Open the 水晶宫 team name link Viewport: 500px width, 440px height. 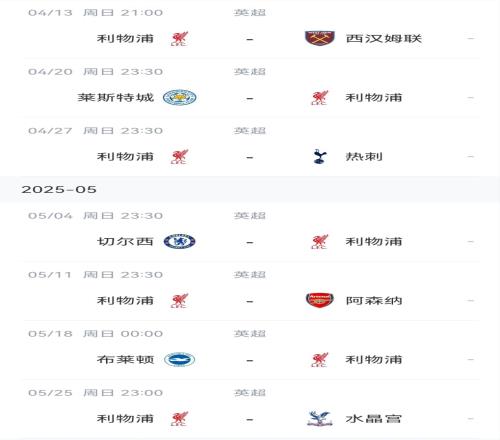[x=374, y=418]
